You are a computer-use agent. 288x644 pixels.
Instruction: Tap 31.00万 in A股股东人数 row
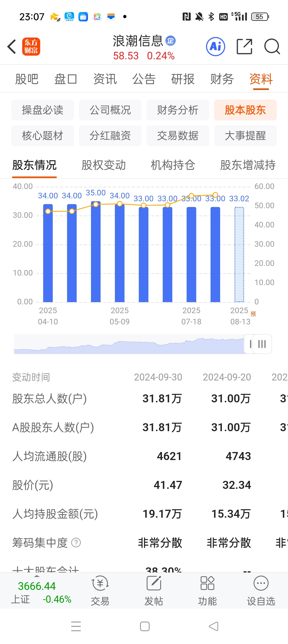231,427
